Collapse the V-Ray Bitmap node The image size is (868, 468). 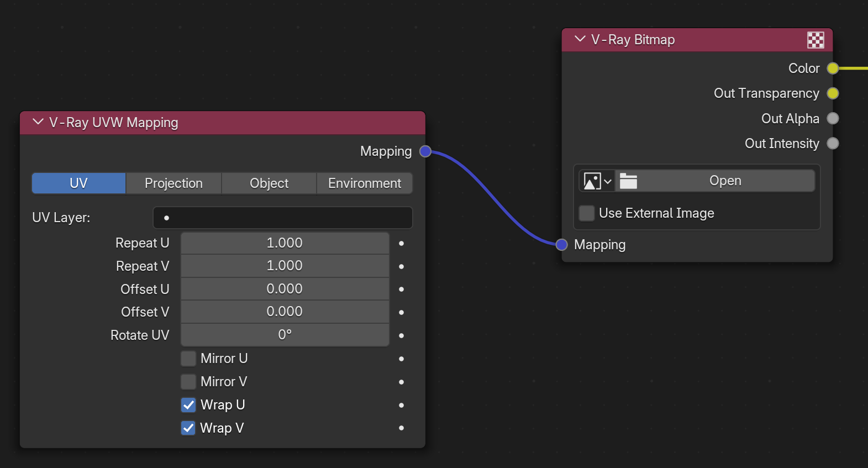(x=580, y=39)
